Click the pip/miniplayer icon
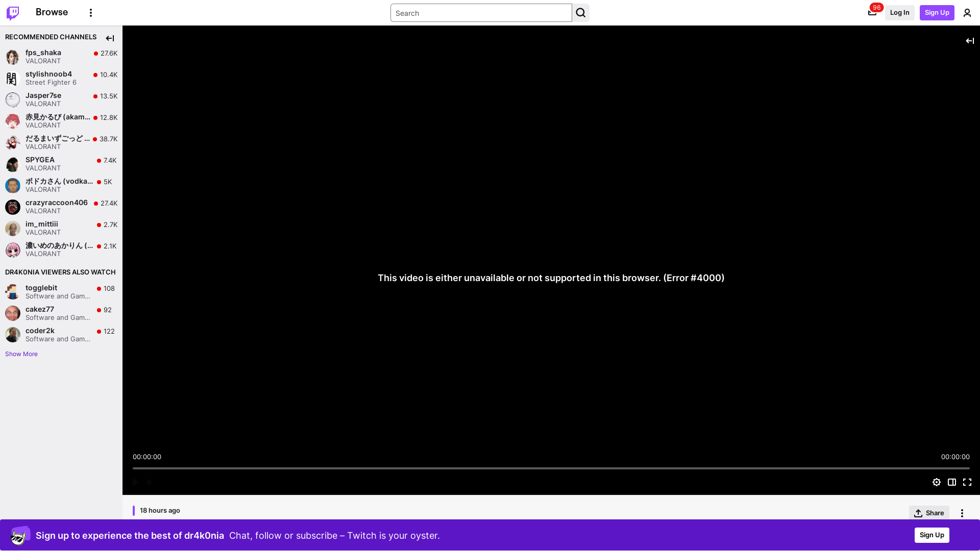 (x=952, y=482)
